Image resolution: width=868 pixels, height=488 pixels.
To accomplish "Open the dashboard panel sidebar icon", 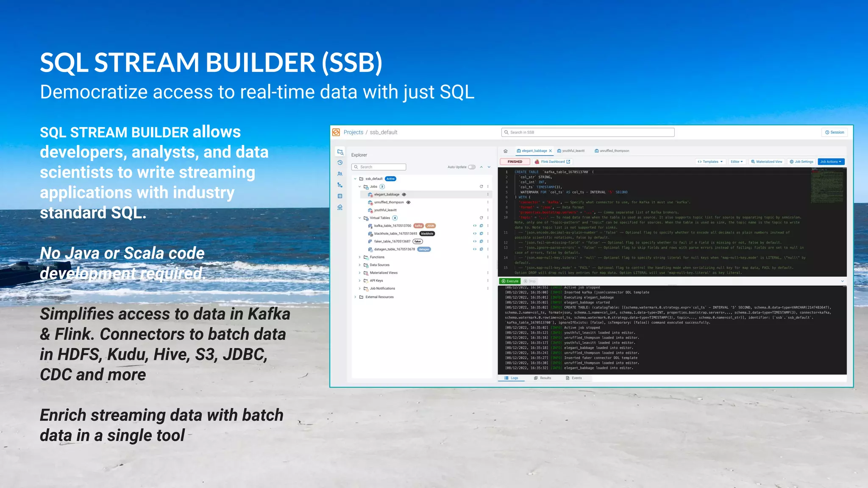I will click(x=340, y=196).
